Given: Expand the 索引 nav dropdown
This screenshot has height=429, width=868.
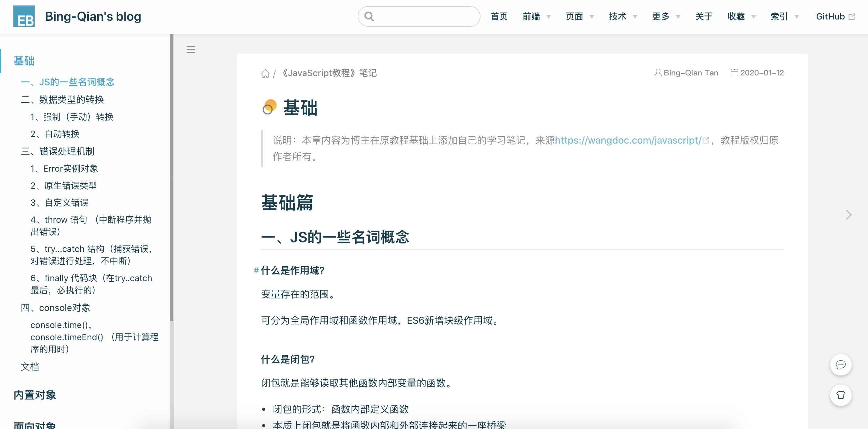Looking at the screenshot, I should pyautogui.click(x=785, y=16).
